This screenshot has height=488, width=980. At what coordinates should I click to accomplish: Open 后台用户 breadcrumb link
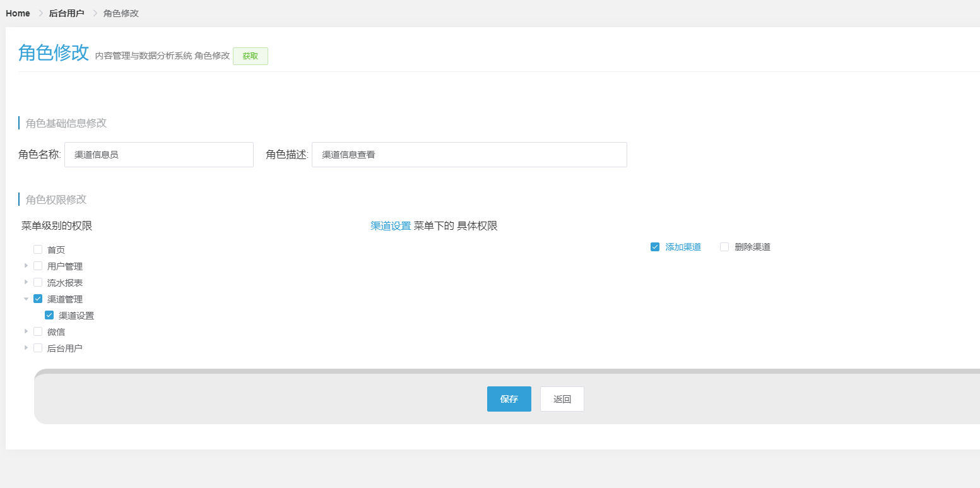click(66, 13)
